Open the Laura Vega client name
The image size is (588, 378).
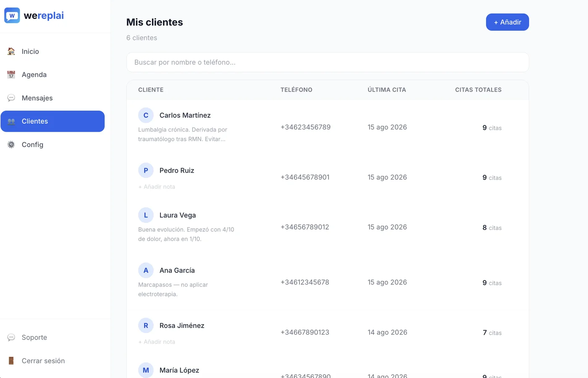click(x=178, y=215)
